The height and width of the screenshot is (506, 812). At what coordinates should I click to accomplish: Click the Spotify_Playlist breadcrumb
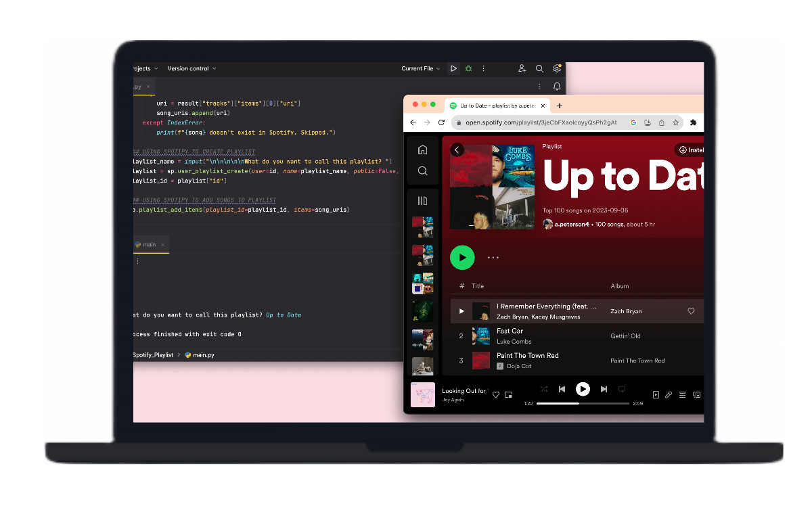pyautogui.click(x=154, y=354)
